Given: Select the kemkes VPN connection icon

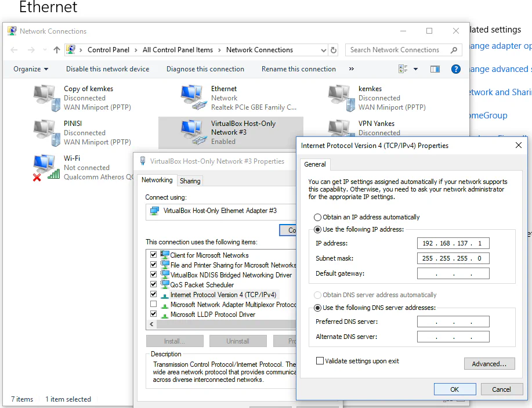Looking at the screenshot, I should pos(341,98).
